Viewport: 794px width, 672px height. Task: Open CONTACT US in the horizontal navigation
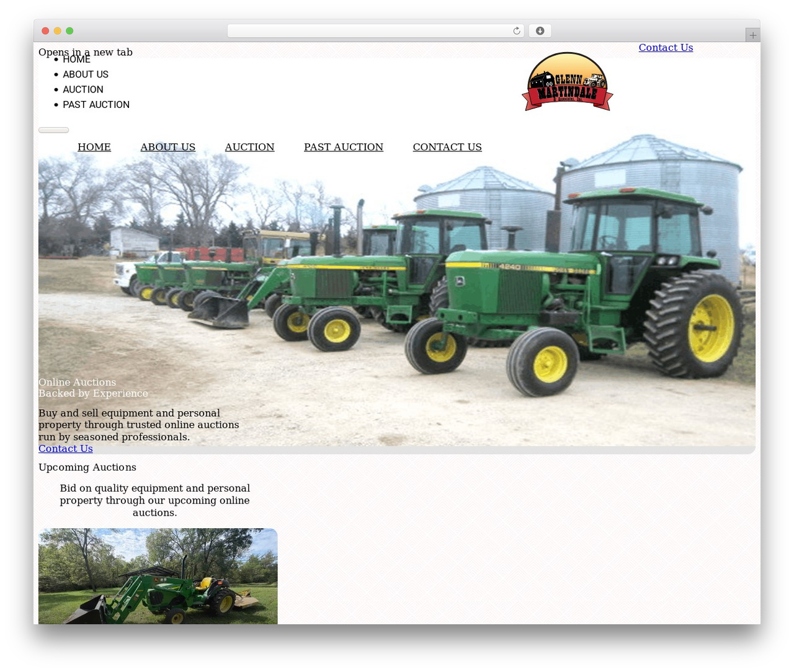coord(447,147)
